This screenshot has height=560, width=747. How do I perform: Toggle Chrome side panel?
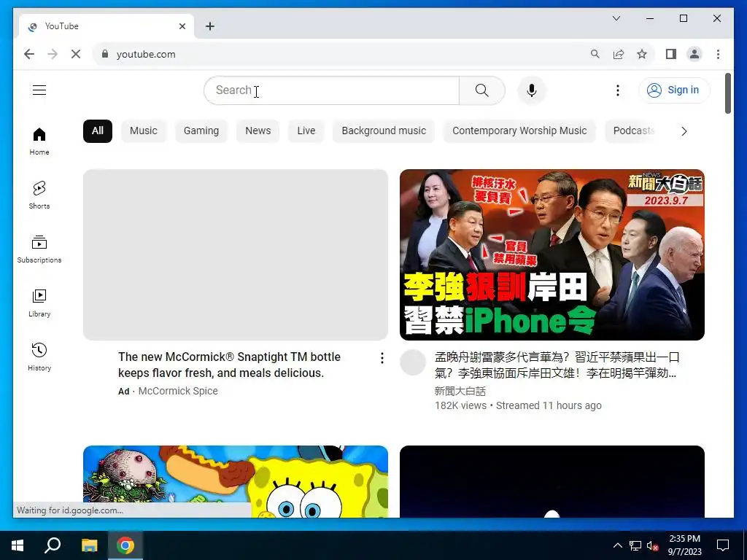671,54
